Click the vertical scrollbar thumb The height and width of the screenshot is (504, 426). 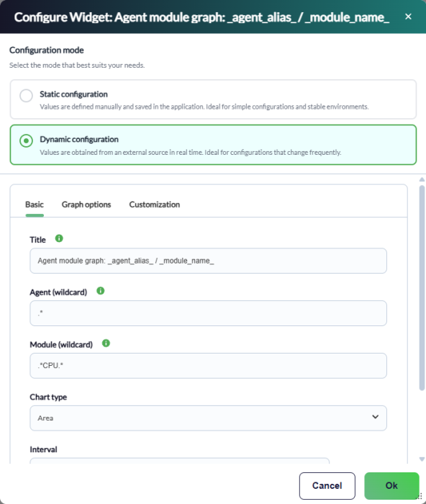point(422,288)
